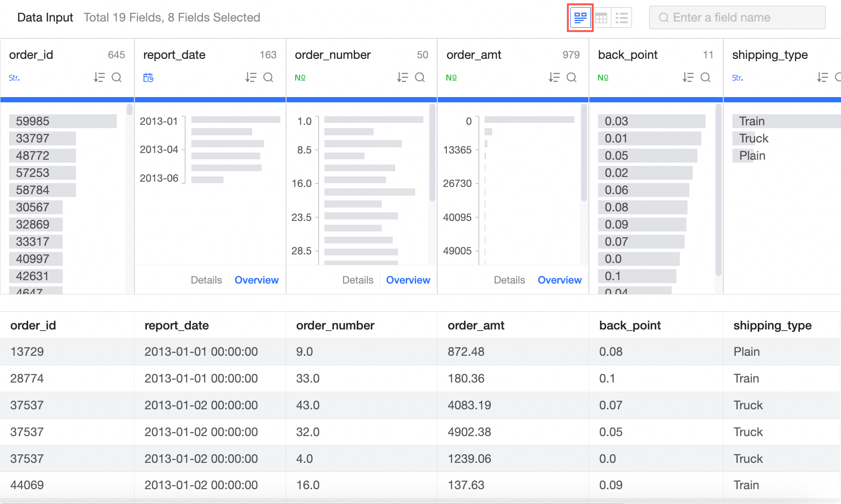Click the order_amt card scrollbar
The height and width of the screenshot is (504, 841).
click(584, 153)
